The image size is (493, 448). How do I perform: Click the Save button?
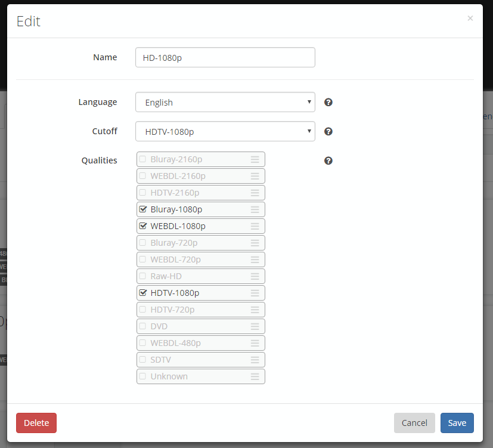pos(457,422)
